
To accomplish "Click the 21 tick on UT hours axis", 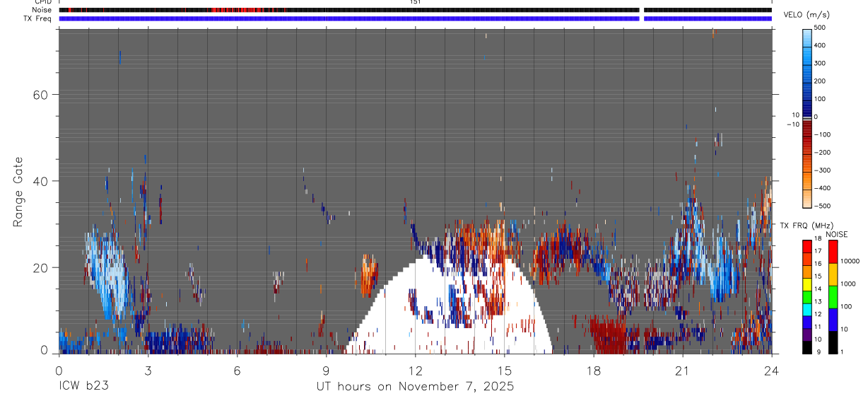I will point(683,371).
